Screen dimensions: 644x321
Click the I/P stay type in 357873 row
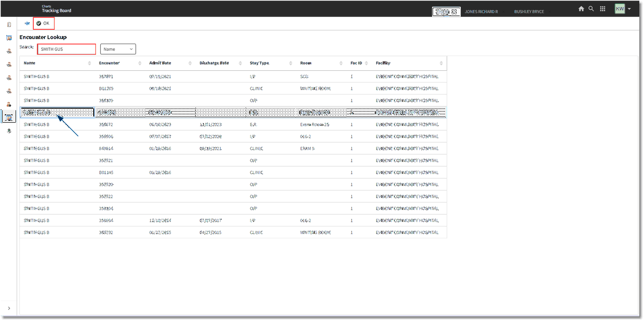click(253, 76)
